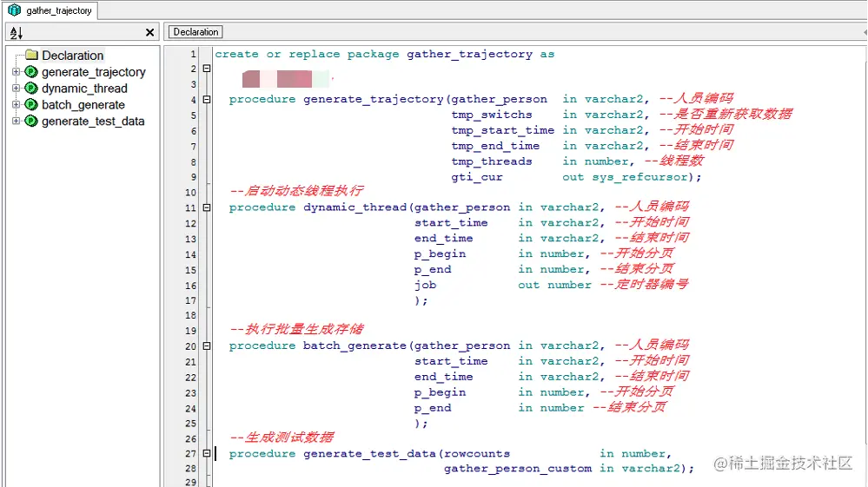Click 'rowcounts' parameter on line 27
The width and height of the screenshot is (868, 487).
(477, 454)
